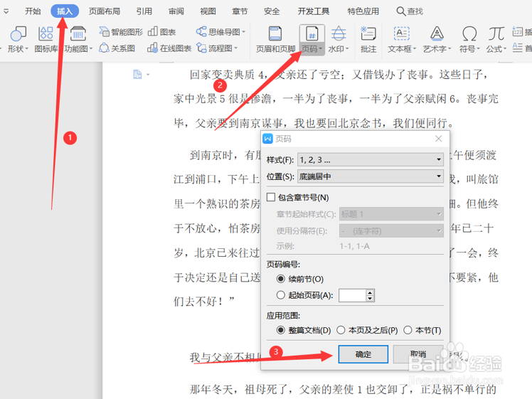Switch to the Developer Tools (开发工具) tab
The height and width of the screenshot is (399, 532).
314,11
